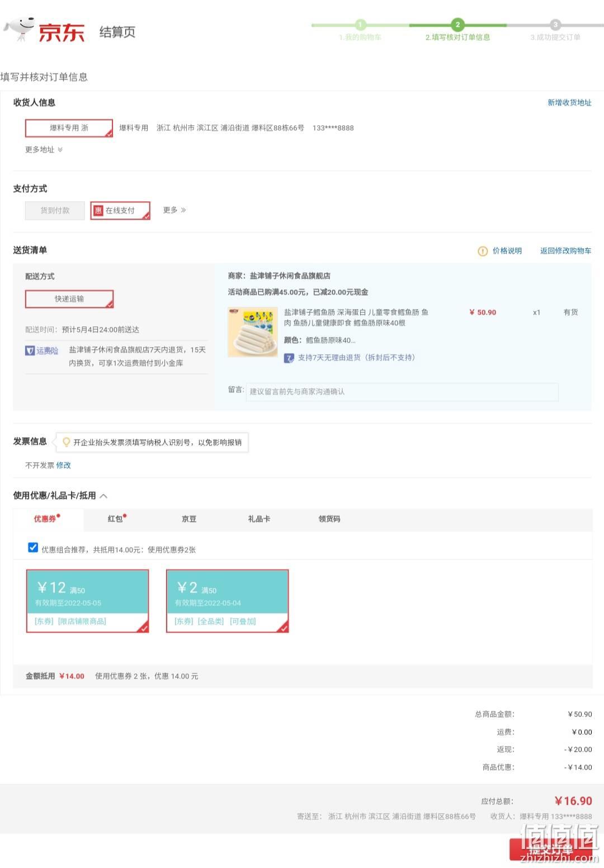The image size is (604, 868).
Task: Click the 1.我的购物车 step label
Action: (360, 37)
